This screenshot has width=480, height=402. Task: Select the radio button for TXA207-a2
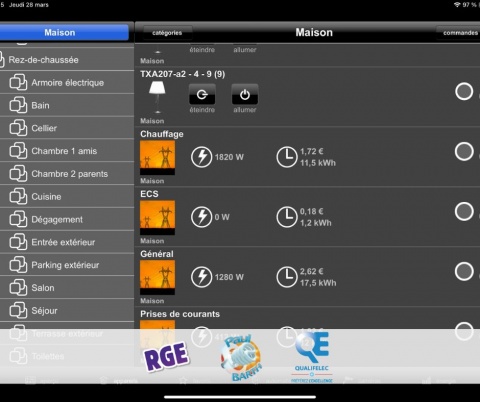click(x=464, y=91)
